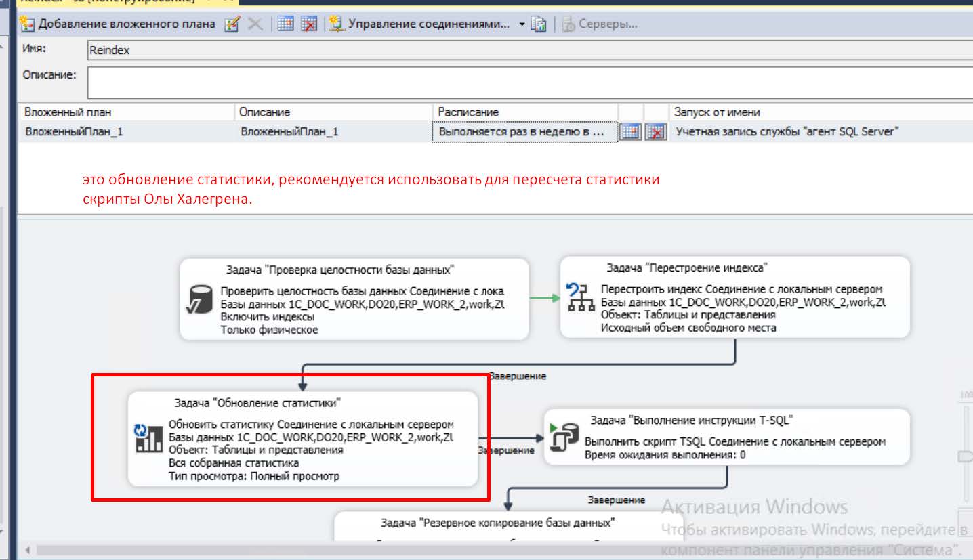Click the Расписание column header
This screenshot has width=973, height=560.
[x=525, y=112]
